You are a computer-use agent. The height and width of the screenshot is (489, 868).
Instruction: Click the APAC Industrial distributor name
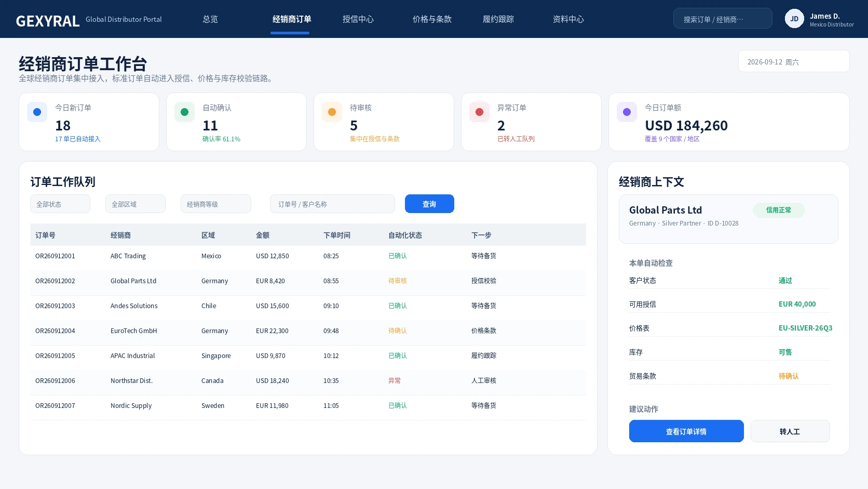132,355
